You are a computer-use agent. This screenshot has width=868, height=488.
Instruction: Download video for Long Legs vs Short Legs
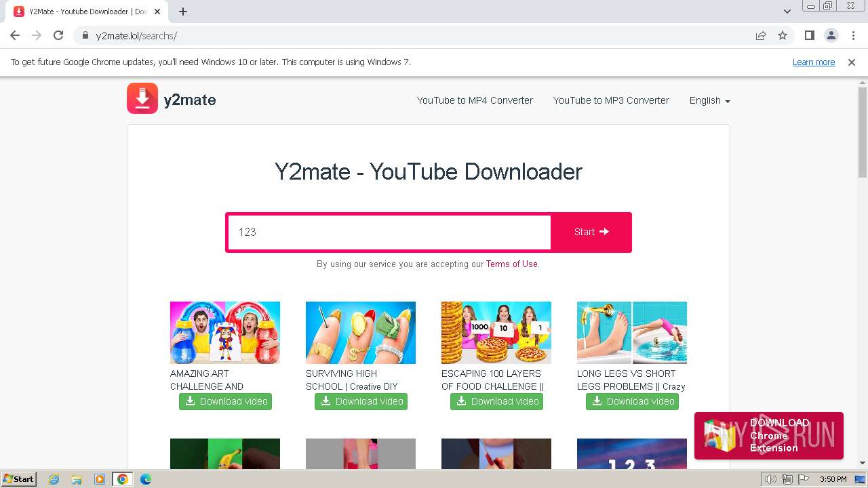632,401
